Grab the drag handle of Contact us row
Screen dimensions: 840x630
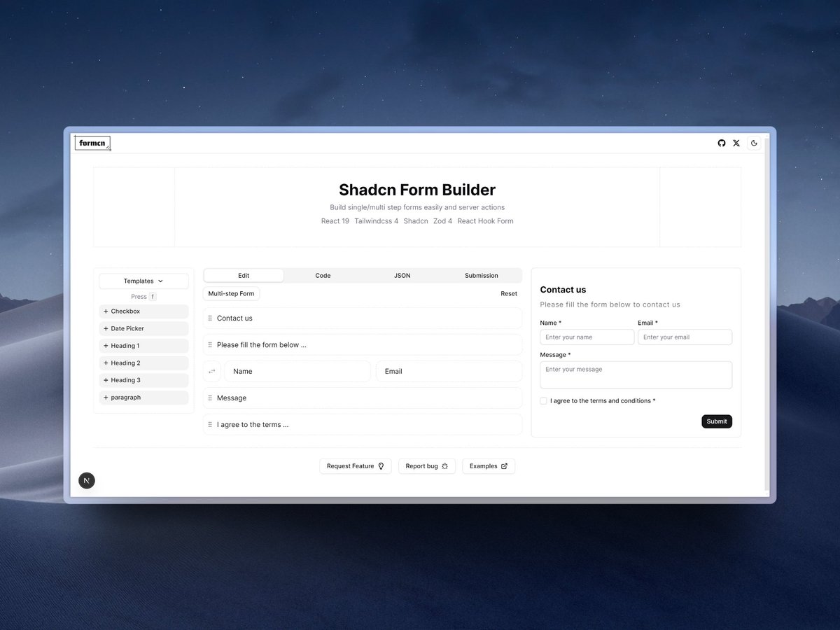pos(210,318)
